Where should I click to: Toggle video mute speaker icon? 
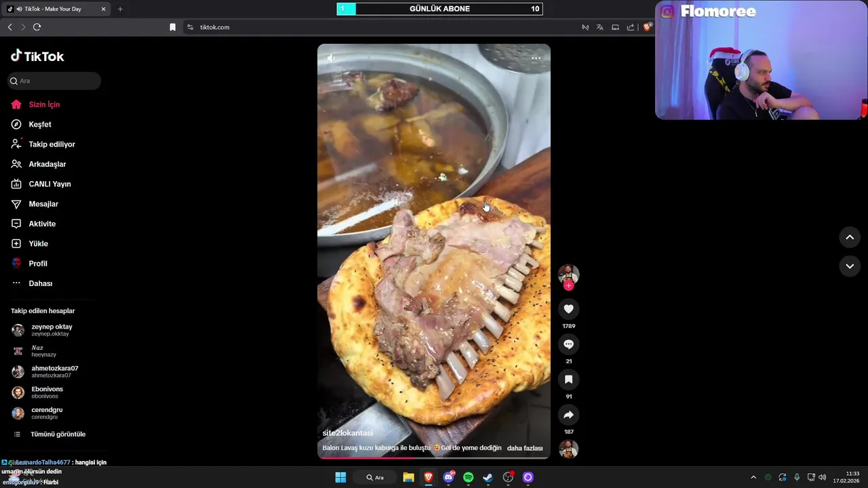331,58
